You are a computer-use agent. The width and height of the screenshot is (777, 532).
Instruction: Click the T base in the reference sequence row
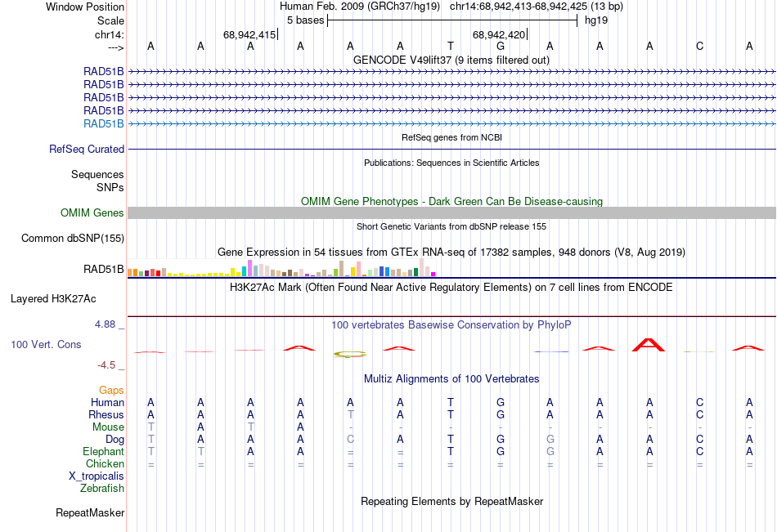(x=451, y=46)
